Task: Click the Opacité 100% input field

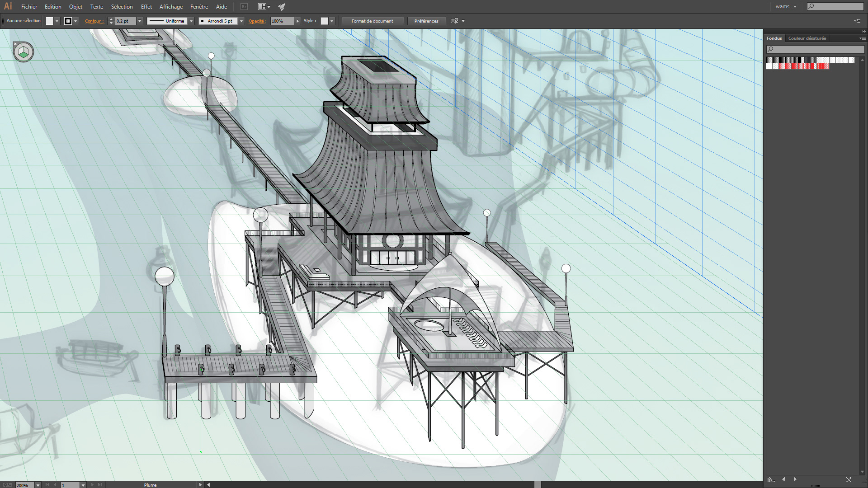Action: 282,21
